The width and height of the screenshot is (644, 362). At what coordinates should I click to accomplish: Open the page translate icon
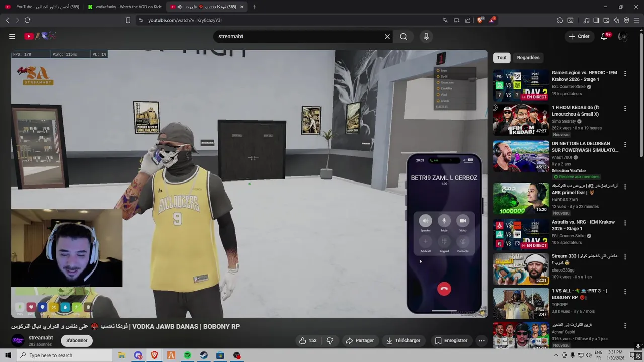click(x=445, y=20)
